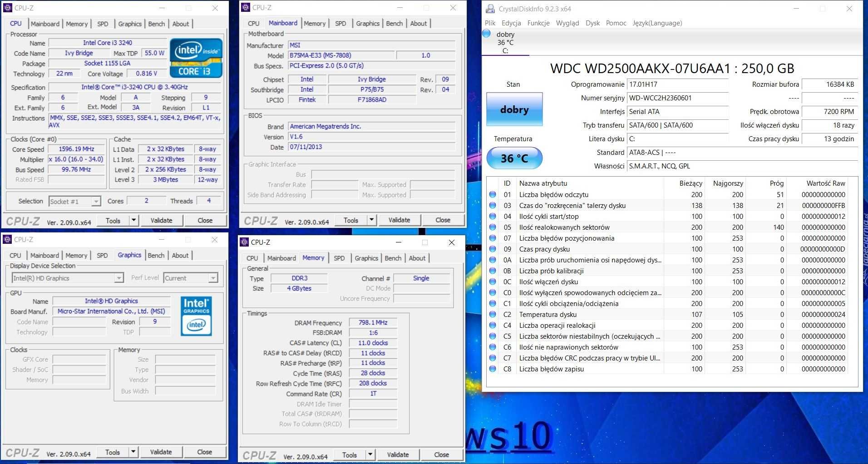Click CrystalDiskInfo app icon in title bar
The image size is (868, 464).
pos(490,9)
